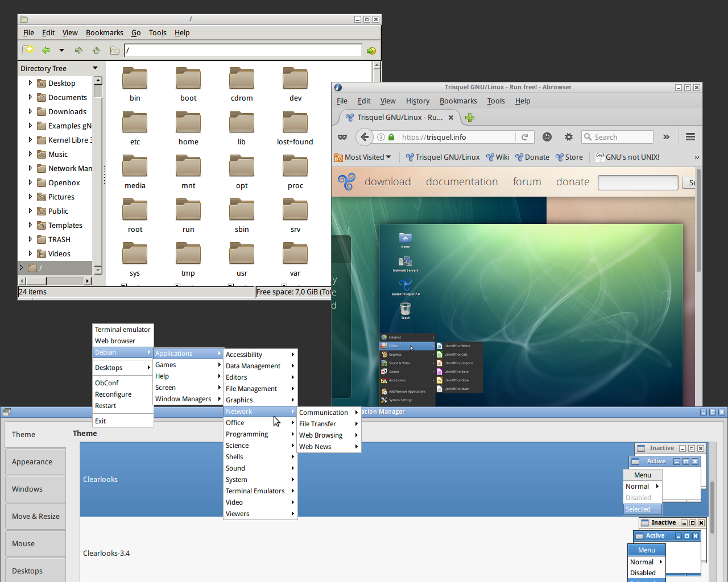Show more toolbar items chevron in Abrowser
Viewport: 728px width, 582px height.
[666, 137]
